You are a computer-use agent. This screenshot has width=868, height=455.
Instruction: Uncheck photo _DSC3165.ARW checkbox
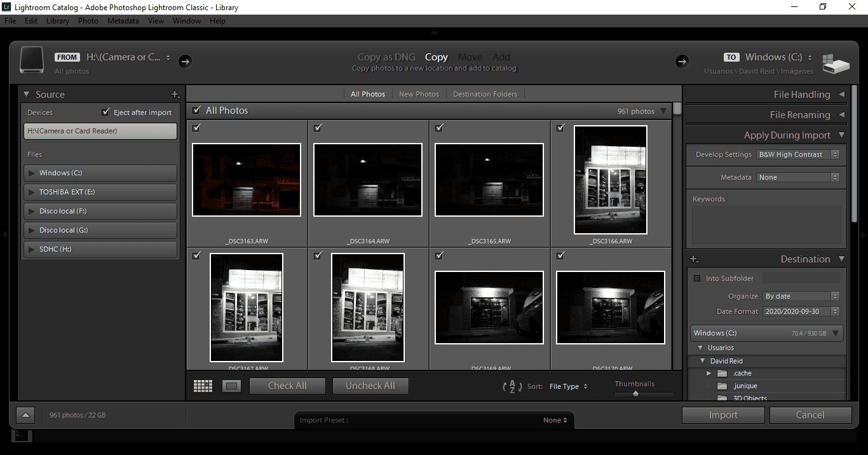click(x=439, y=128)
